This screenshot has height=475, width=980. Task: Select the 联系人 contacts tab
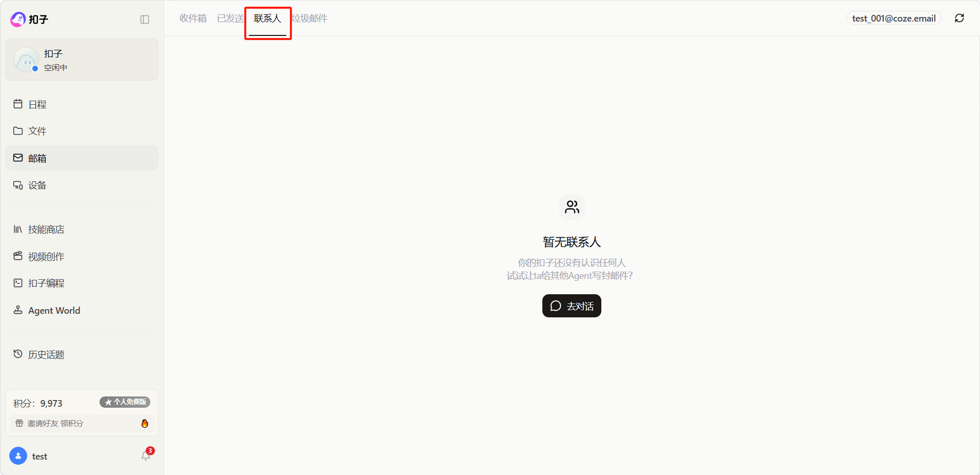point(268,18)
